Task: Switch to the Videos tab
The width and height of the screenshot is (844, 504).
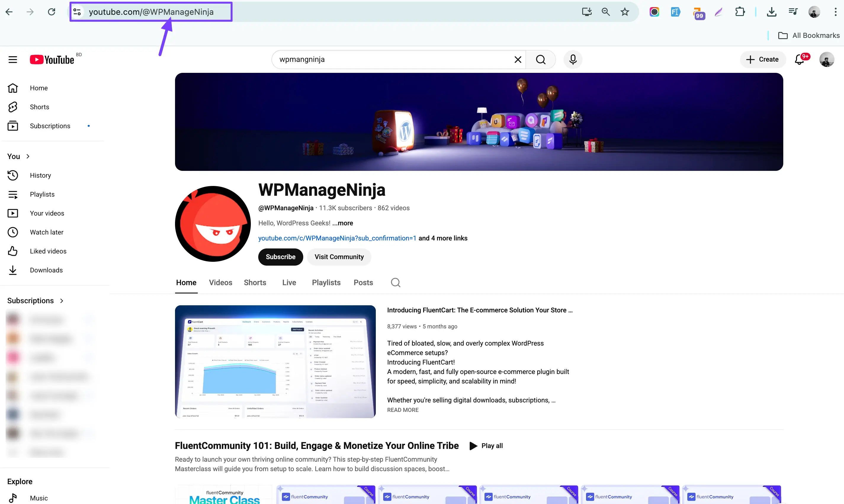Action: coord(220,282)
